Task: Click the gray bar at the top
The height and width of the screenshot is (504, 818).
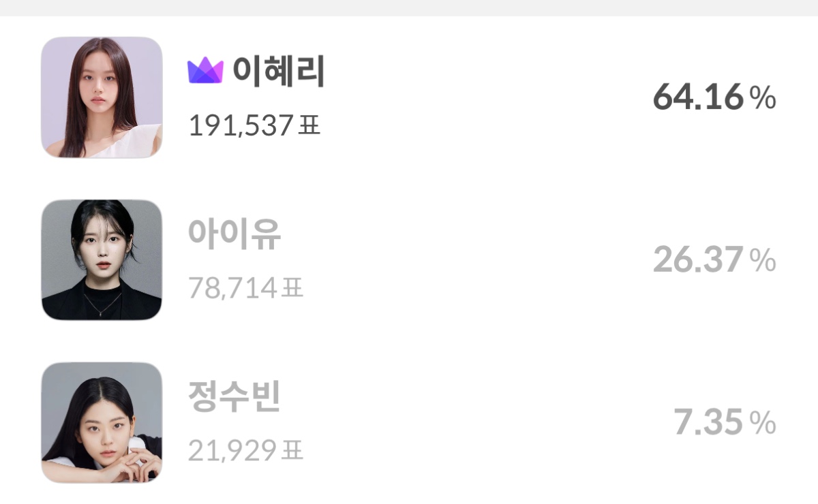Action: click(x=409, y=8)
